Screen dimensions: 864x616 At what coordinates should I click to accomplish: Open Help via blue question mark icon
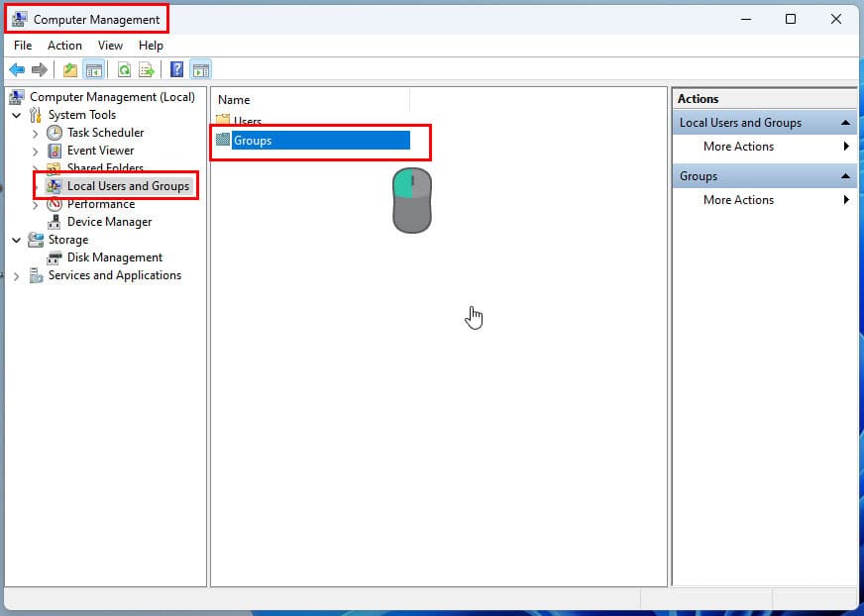point(177,70)
